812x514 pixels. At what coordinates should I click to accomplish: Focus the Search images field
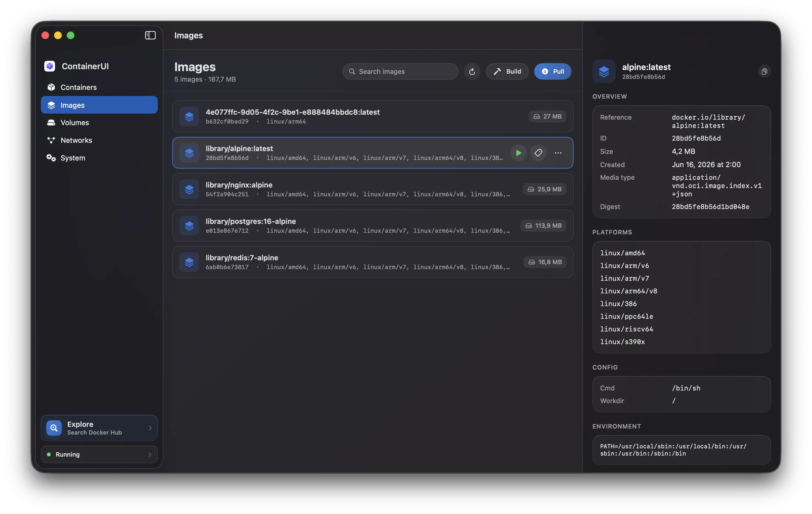[x=400, y=71]
